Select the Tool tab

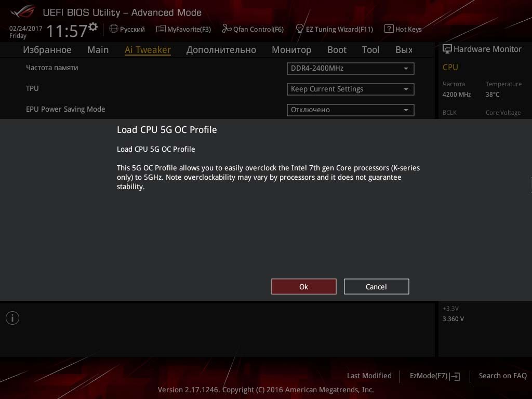pos(370,50)
